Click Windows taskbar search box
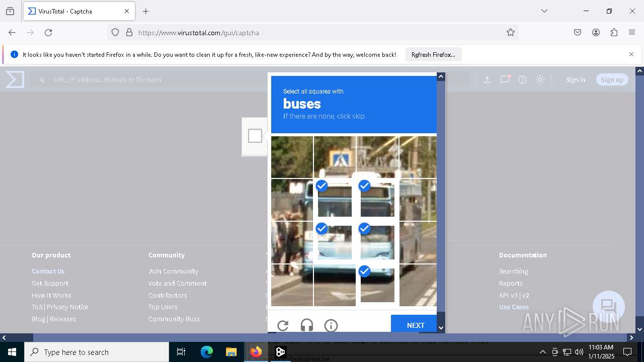Viewport: 644px width, 362px height. click(x=97, y=352)
